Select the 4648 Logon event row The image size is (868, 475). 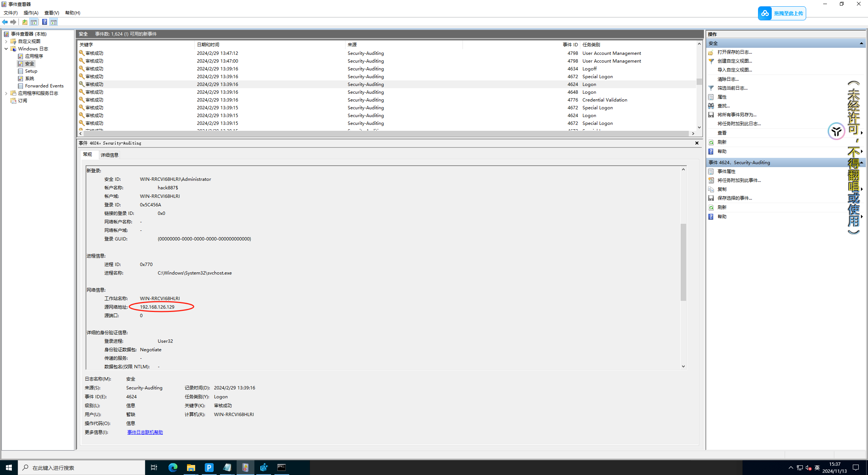(387, 92)
